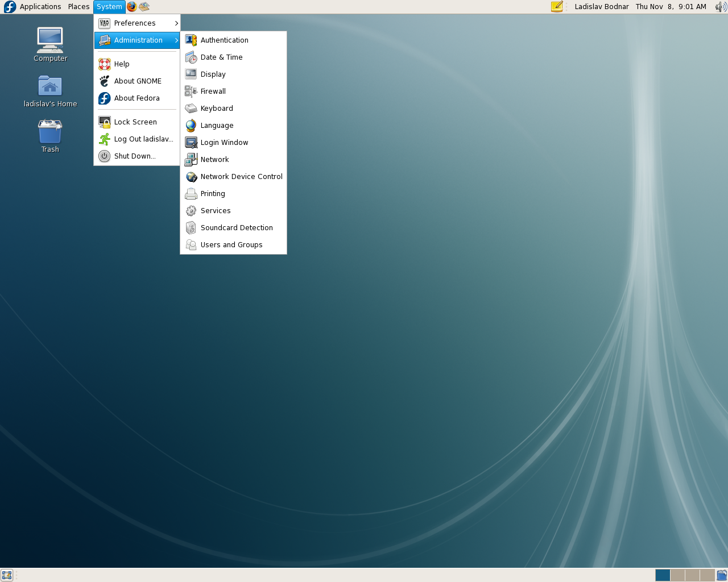
Task: Click the Services gear icon
Action: pyautogui.click(x=191, y=211)
